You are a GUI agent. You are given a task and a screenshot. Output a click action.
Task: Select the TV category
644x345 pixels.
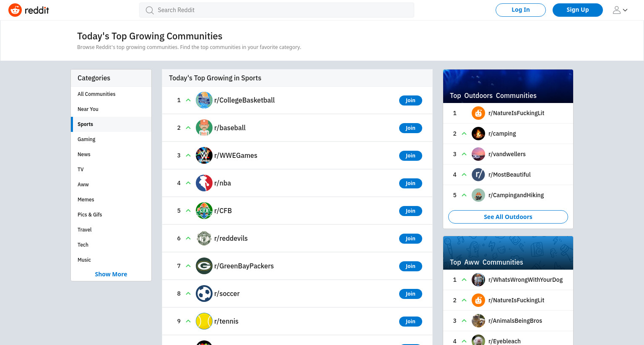pos(111,170)
